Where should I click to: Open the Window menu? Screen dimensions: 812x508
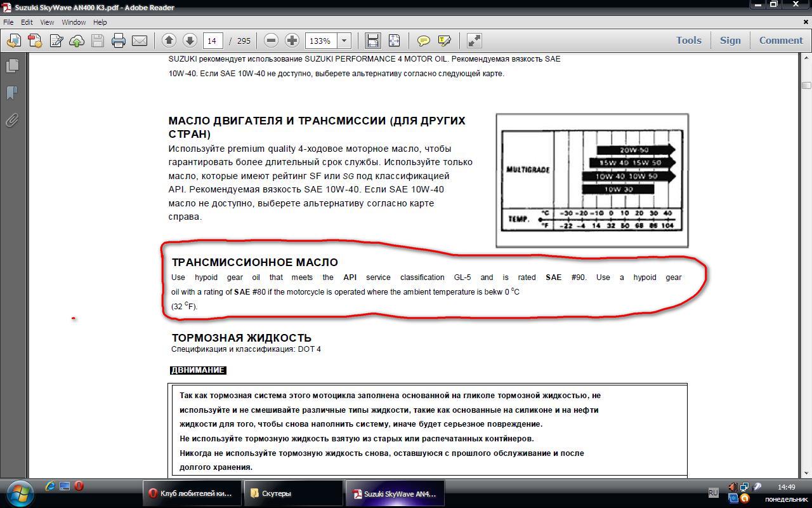pos(74,22)
